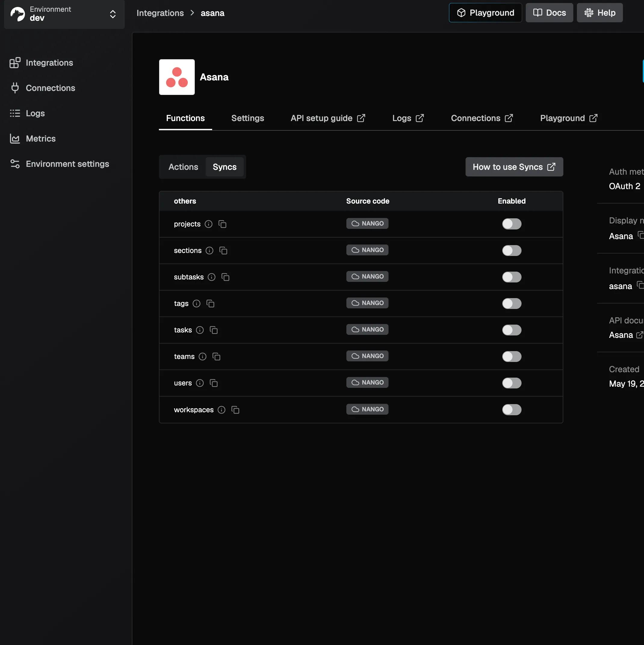Open the Docs button

pos(549,13)
